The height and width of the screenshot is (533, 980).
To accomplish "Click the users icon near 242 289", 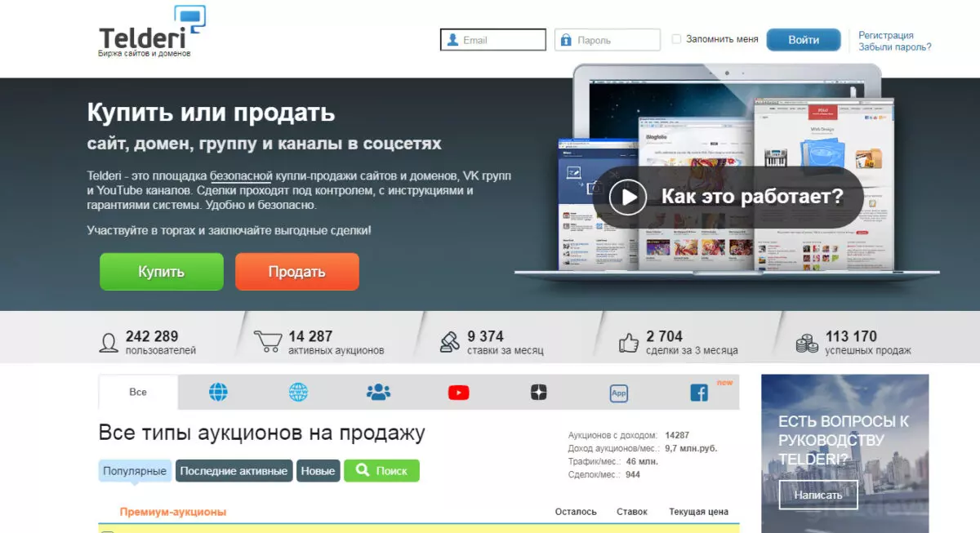I will pyautogui.click(x=109, y=343).
